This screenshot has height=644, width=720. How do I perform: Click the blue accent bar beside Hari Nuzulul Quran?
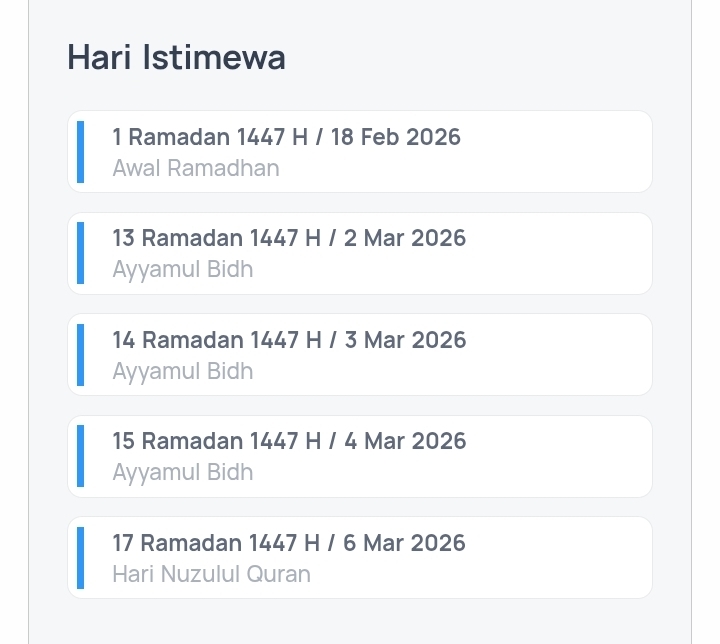[x=80, y=558]
